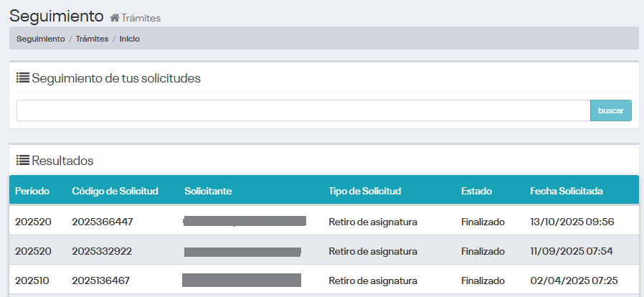Open the row with code 2025332922
The height and width of the screenshot is (297, 644).
coord(103,251)
